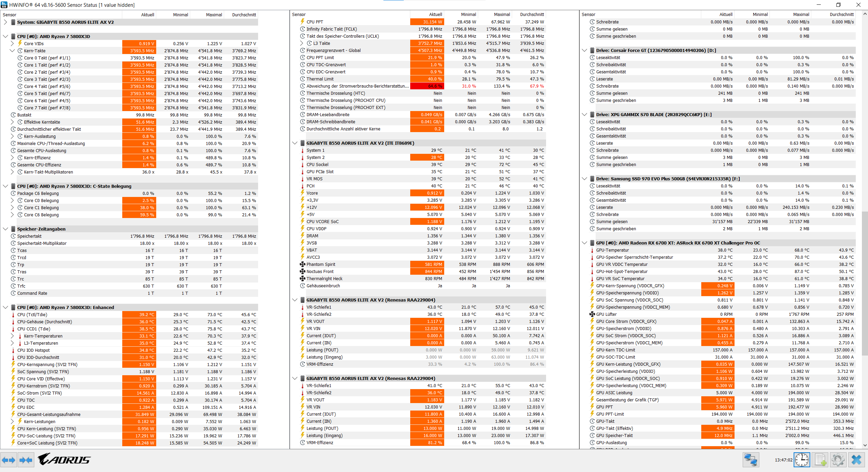The image size is (868, 472).
Task: Close the sensor window with blue X
Action: 856,460
